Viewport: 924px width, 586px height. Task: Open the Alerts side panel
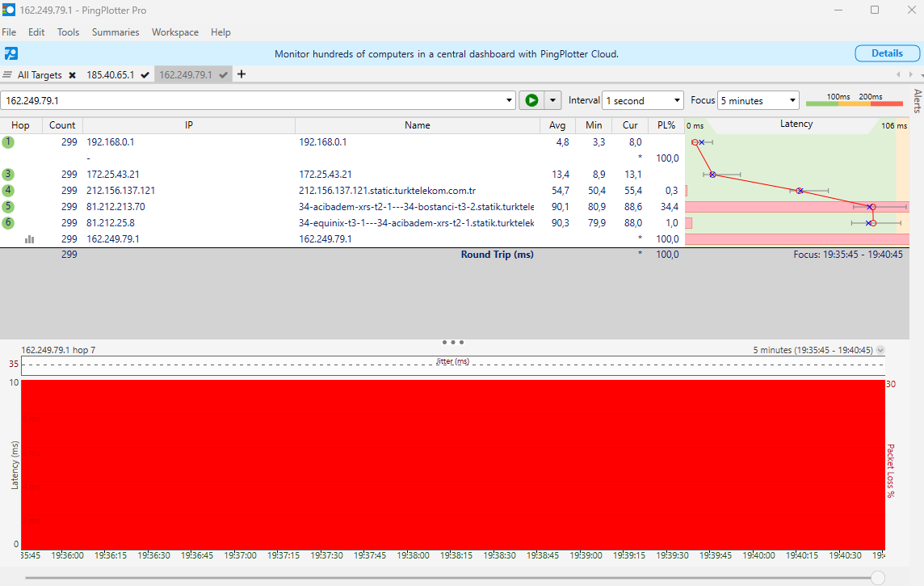point(917,101)
